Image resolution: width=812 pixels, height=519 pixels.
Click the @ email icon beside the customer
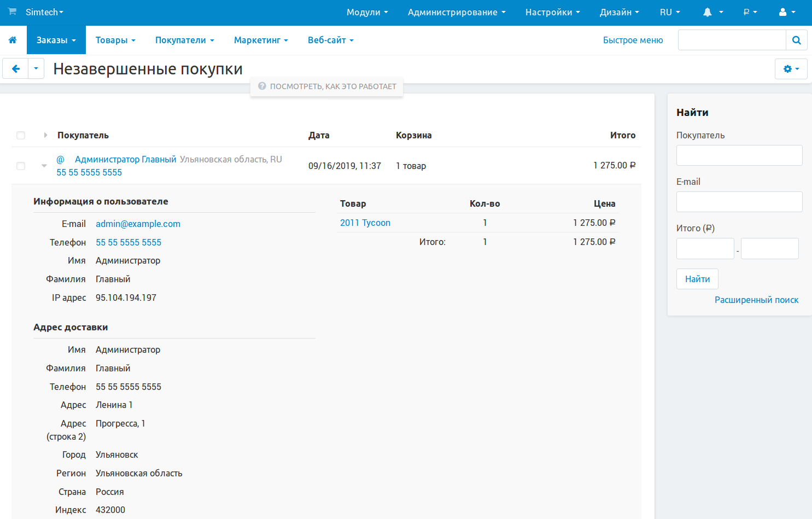[x=61, y=159]
